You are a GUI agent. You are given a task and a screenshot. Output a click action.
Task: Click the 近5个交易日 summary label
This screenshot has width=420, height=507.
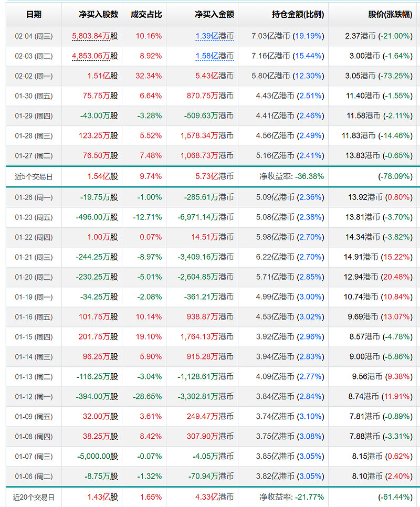tap(34, 176)
